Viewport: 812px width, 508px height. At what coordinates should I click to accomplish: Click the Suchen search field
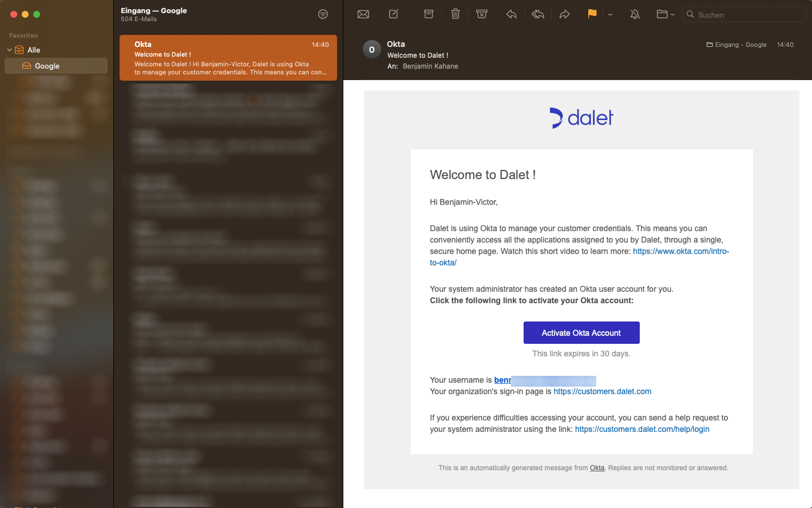tap(744, 15)
